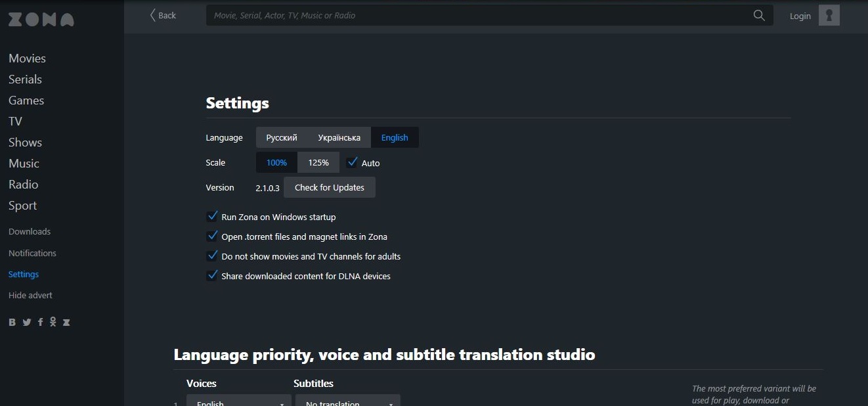Toggle Run Zona on Windows startup
This screenshot has height=406, width=868.
click(212, 216)
